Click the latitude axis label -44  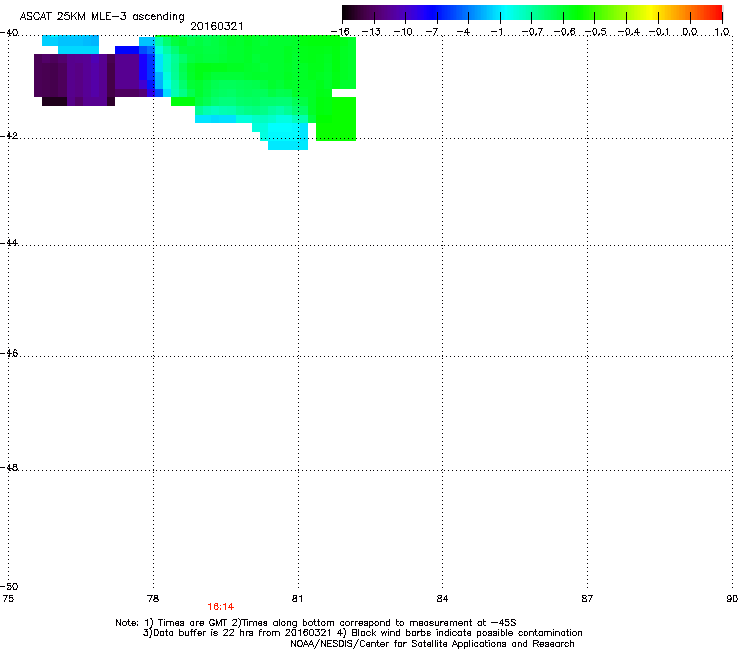pos(9,243)
